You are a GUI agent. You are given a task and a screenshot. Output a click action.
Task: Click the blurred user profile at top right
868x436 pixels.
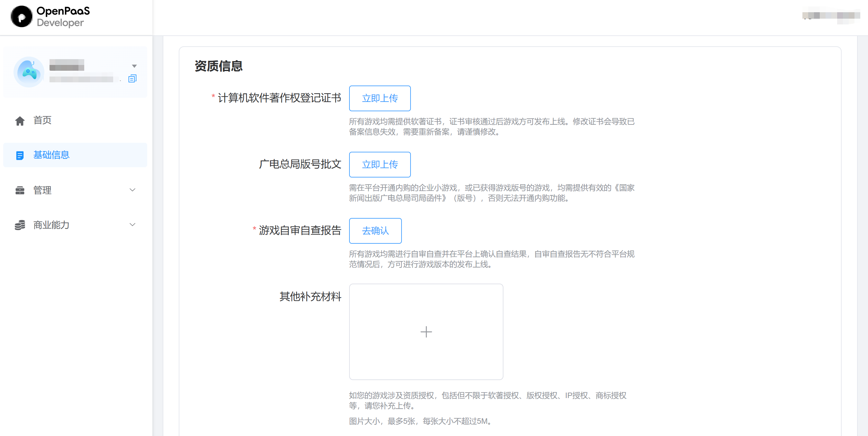click(831, 15)
